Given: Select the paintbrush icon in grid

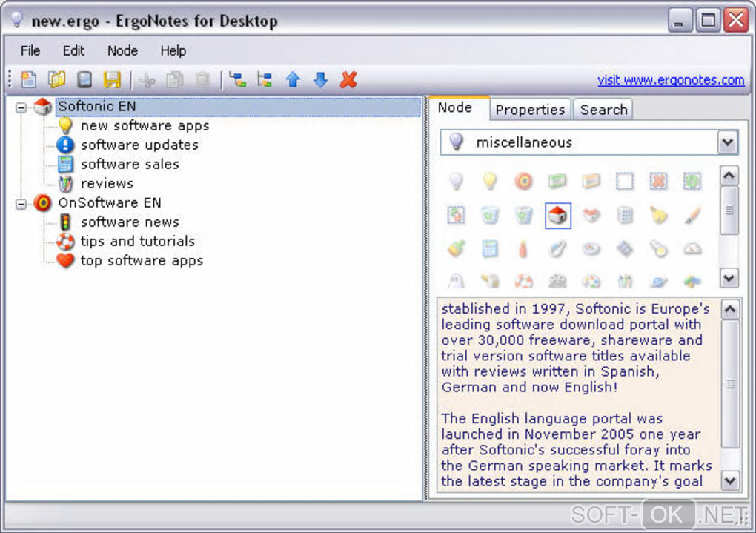Looking at the screenshot, I should coord(692,215).
